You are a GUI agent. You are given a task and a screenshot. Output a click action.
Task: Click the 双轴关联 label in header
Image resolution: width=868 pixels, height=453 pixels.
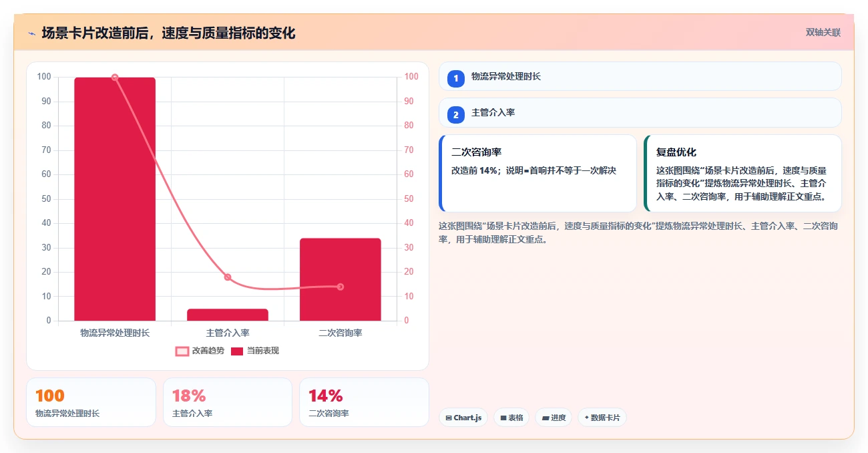(x=823, y=32)
